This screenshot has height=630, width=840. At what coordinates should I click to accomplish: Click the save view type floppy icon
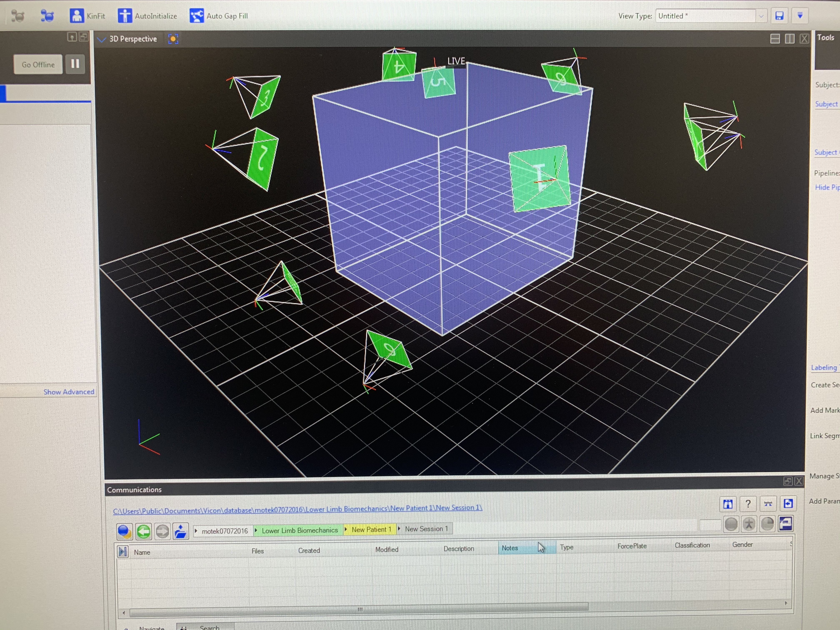click(x=779, y=16)
